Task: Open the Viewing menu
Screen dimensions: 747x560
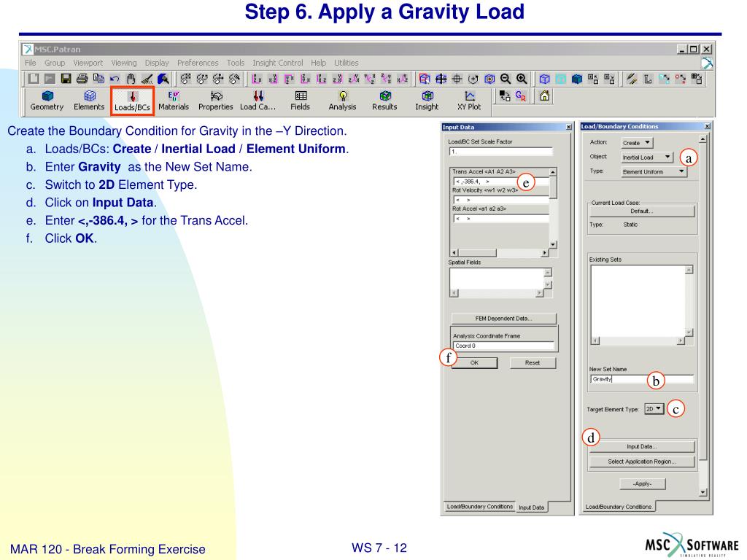Action: pyautogui.click(x=124, y=63)
